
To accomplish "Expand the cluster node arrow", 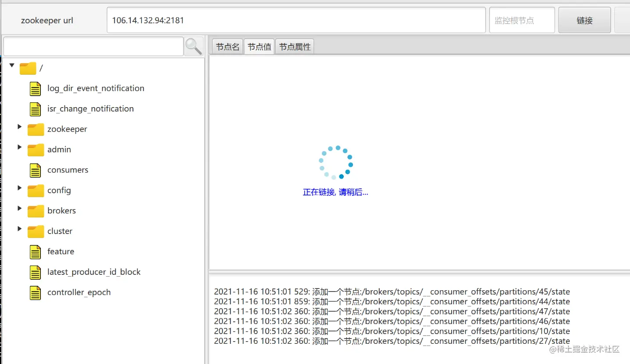I will pos(19,228).
